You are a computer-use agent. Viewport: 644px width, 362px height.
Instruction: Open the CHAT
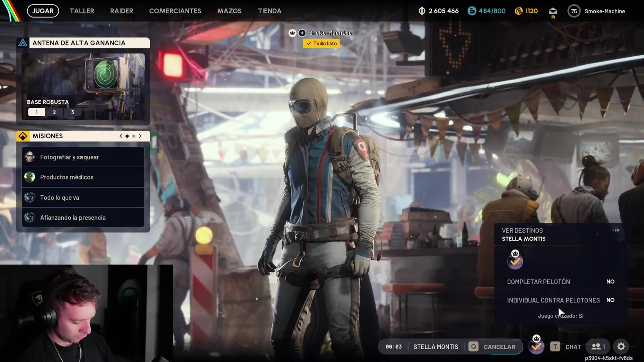tap(573, 347)
